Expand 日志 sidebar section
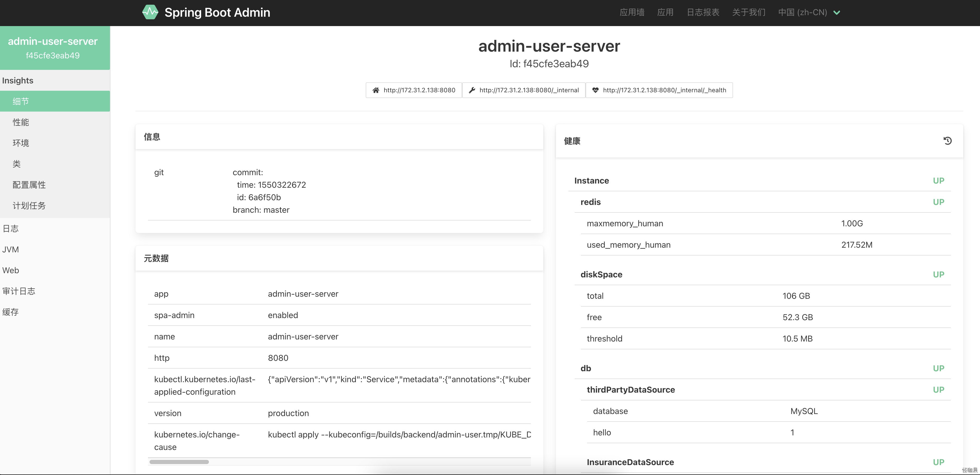Image resolution: width=980 pixels, height=475 pixels. pyautogui.click(x=55, y=229)
